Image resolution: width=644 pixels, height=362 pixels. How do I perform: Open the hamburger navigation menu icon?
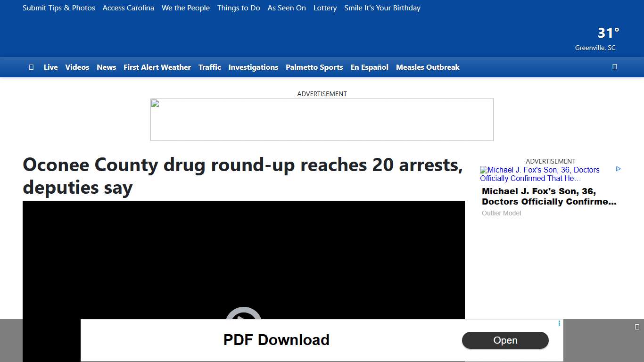click(x=31, y=67)
